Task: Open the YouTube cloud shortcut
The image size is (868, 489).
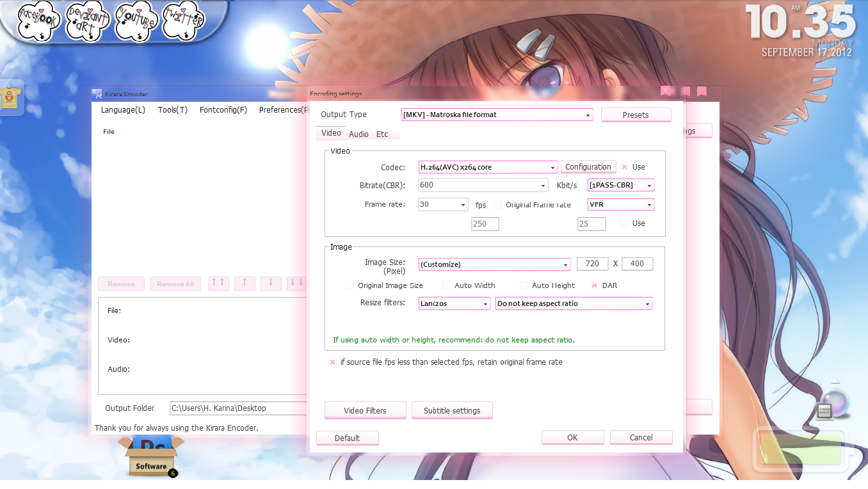Action: (x=136, y=20)
